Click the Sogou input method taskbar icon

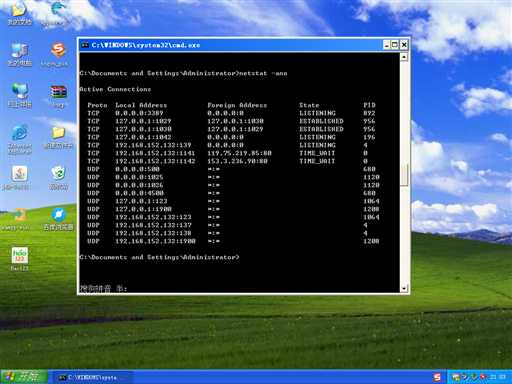[x=437, y=377]
